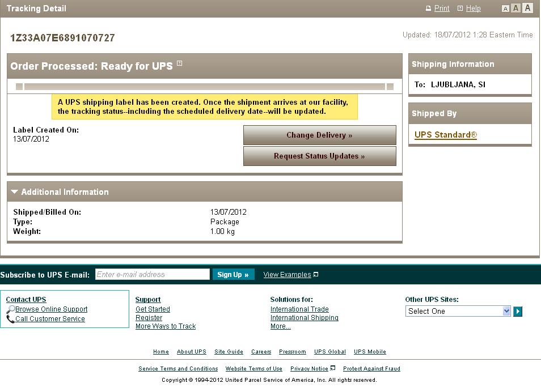Image resolution: width=541 pixels, height=392 pixels.
Task: Click the question-mark icon next to Help
Action: click(460, 8)
